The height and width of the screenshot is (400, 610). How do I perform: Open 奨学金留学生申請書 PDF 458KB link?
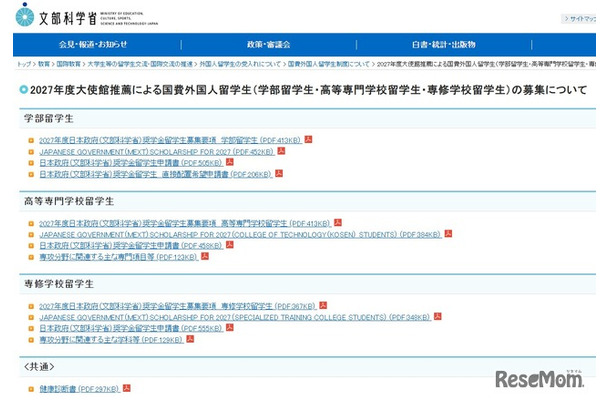pyautogui.click(x=131, y=246)
